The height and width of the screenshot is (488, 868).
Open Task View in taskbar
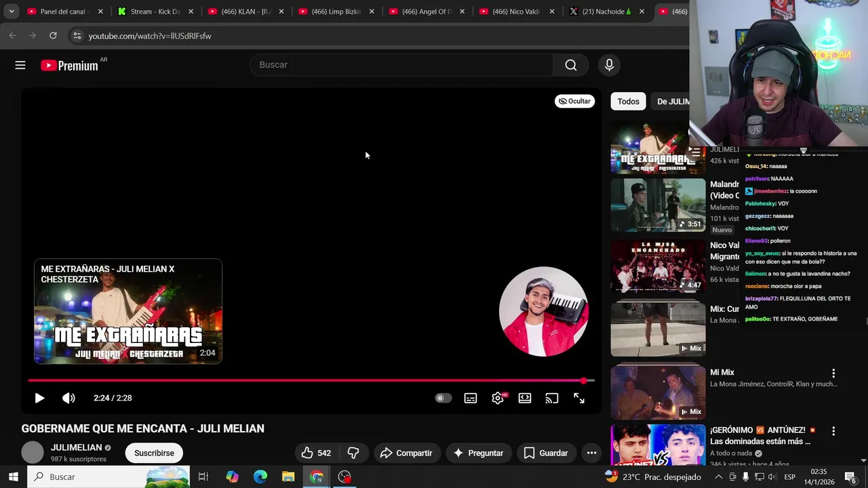(x=203, y=476)
